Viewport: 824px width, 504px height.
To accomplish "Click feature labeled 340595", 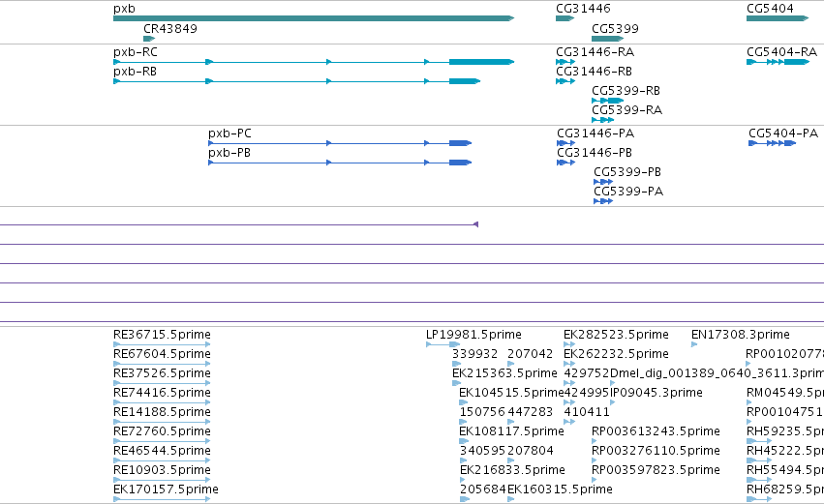I will [482, 452].
